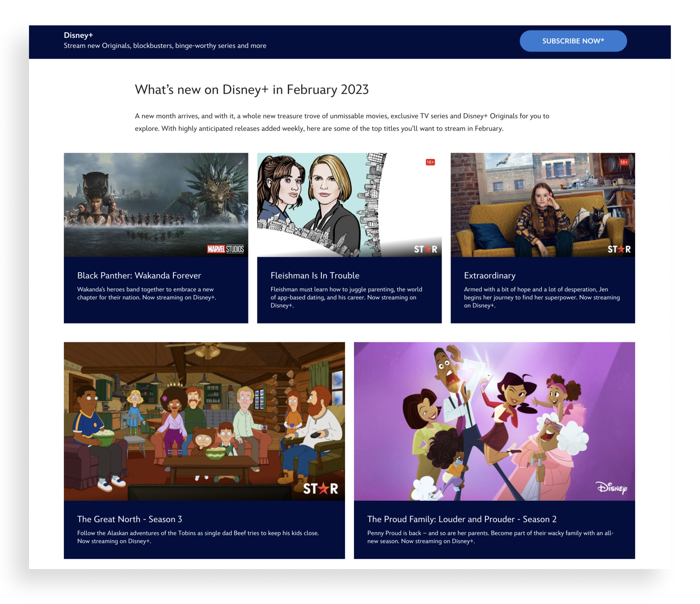Click "Wakanda's heroes band together" description

[147, 294]
